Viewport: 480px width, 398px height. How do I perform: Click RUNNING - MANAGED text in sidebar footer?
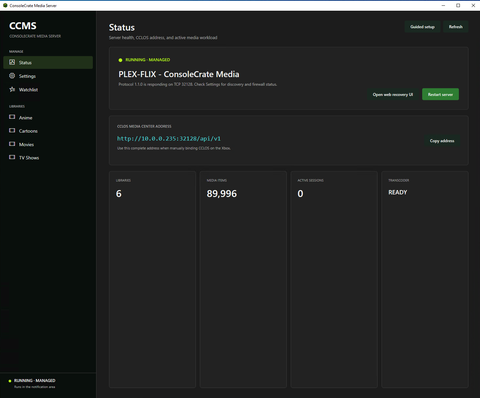click(x=35, y=380)
